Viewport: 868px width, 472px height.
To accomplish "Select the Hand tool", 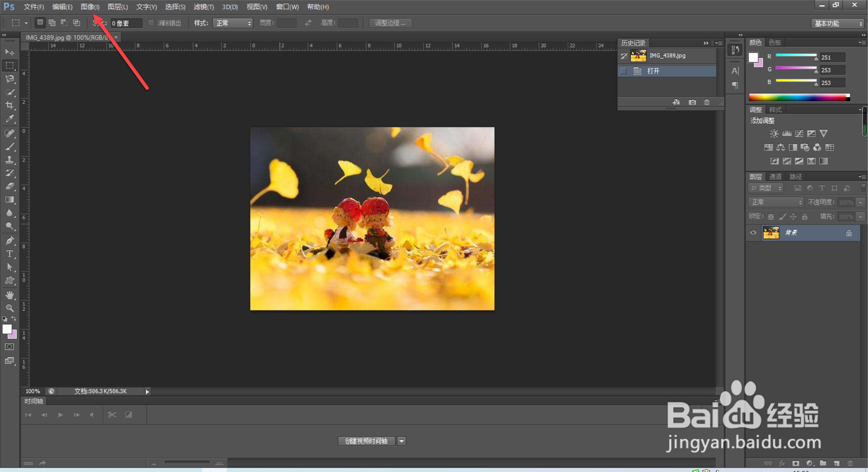I will [9, 295].
